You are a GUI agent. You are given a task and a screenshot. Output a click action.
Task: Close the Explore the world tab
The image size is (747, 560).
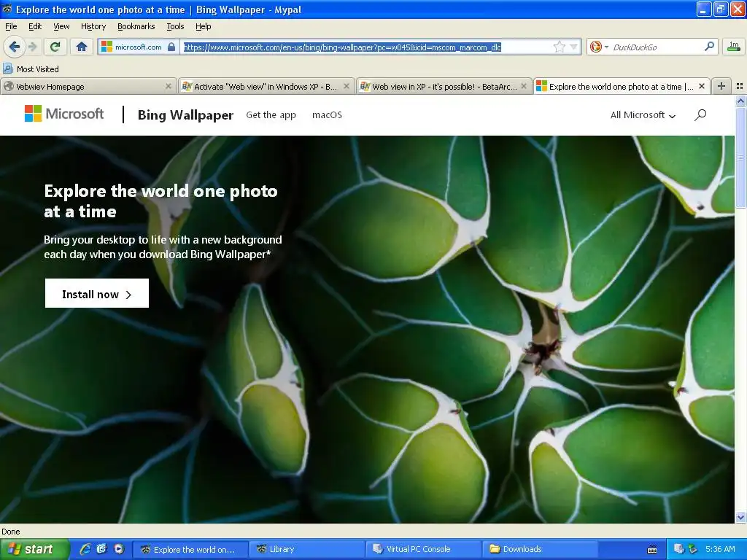702,86
